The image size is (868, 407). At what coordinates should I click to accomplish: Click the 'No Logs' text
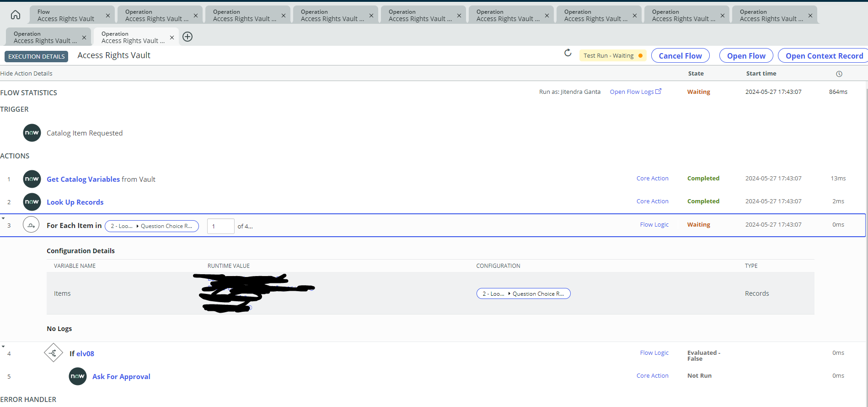(59, 329)
